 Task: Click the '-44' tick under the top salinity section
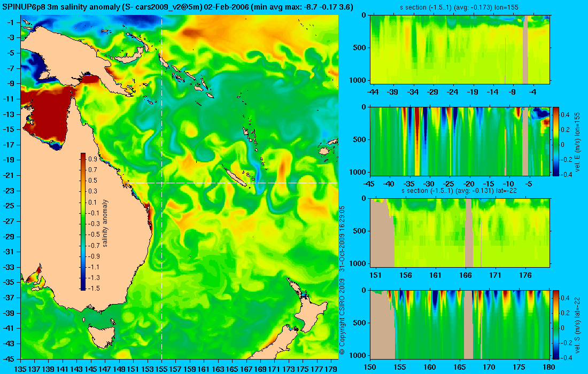(373, 92)
